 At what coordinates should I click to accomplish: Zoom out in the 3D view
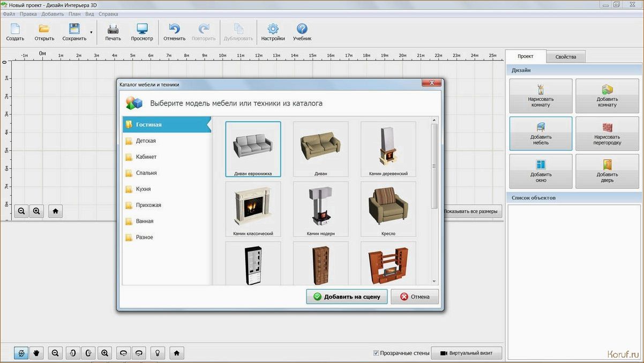(x=55, y=353)
